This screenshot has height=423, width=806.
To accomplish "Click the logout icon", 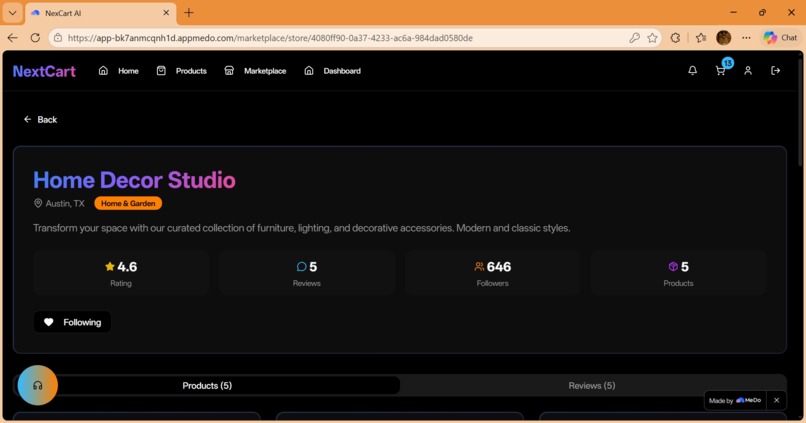I will pyautogui.click(x=776, y=71).
